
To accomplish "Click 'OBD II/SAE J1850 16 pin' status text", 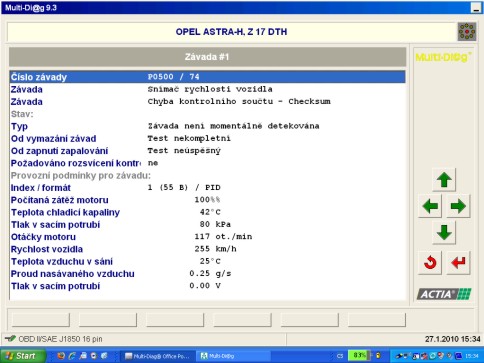I will click(60, 339).
